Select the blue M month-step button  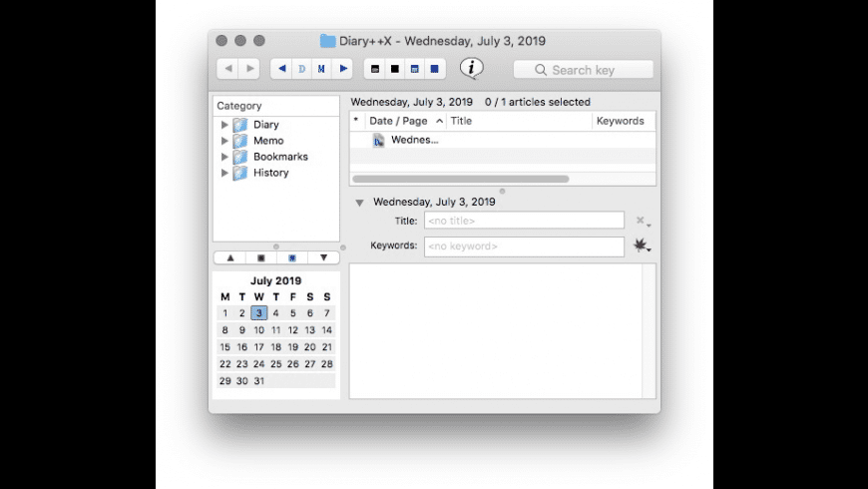coord(321,69)
